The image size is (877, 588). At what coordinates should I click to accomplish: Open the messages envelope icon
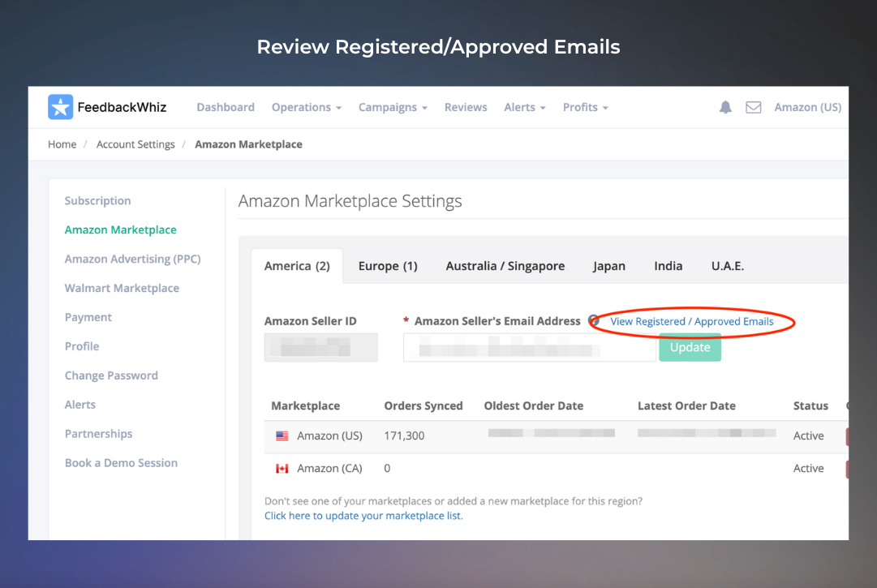pyautogui.click(x=754, y=107)
